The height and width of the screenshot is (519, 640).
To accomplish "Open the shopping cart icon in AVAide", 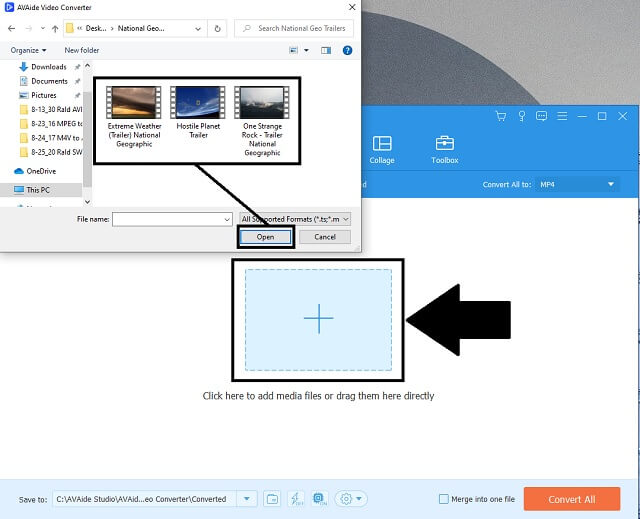I will point(501,116).
